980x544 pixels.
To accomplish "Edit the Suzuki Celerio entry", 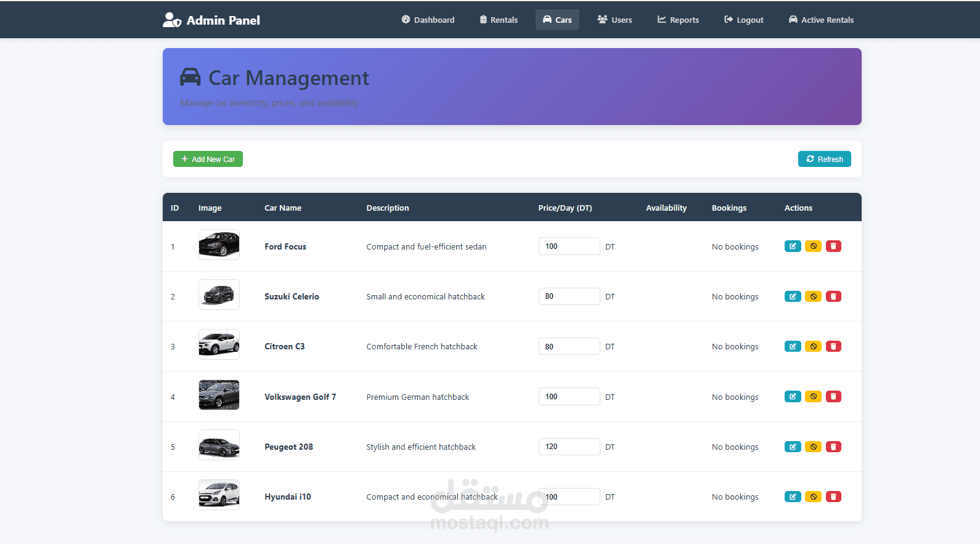I will 793,296.
